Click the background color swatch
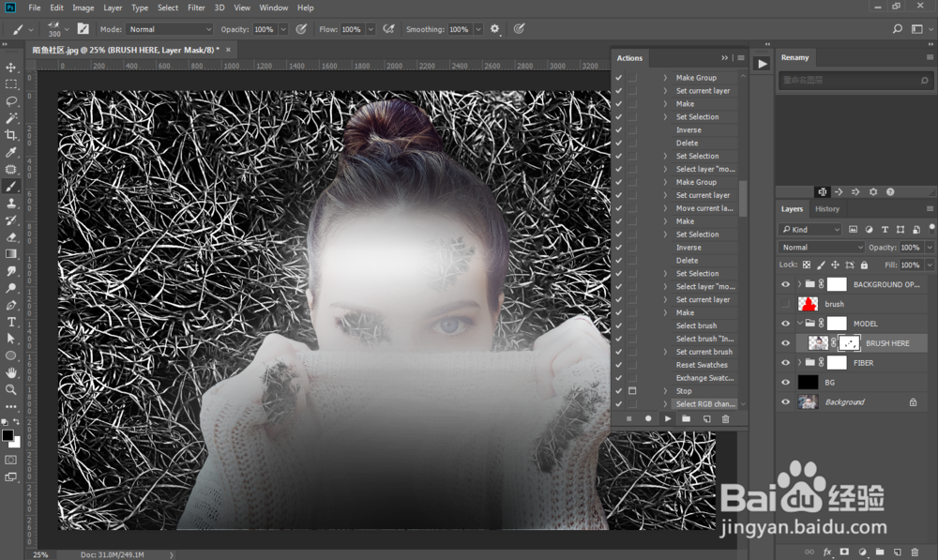The image size is (938, 560). pyautogui.click(x=16, y=443)
